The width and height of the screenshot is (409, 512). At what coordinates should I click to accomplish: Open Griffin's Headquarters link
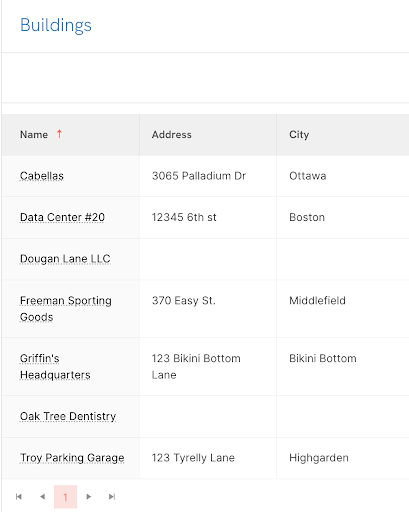[x=55, y=367]
